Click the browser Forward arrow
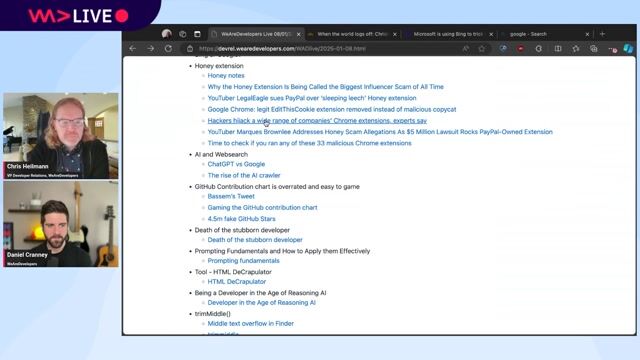 151,49
